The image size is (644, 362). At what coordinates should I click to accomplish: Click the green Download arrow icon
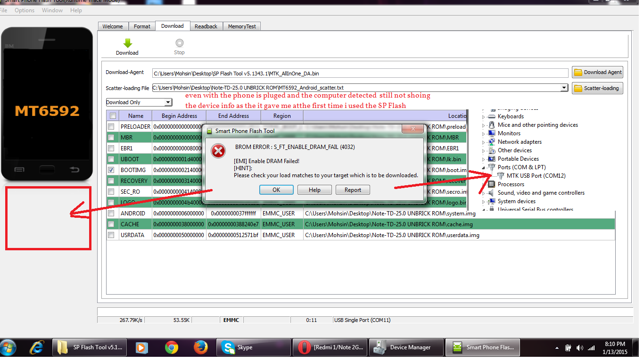click(127, 43)
